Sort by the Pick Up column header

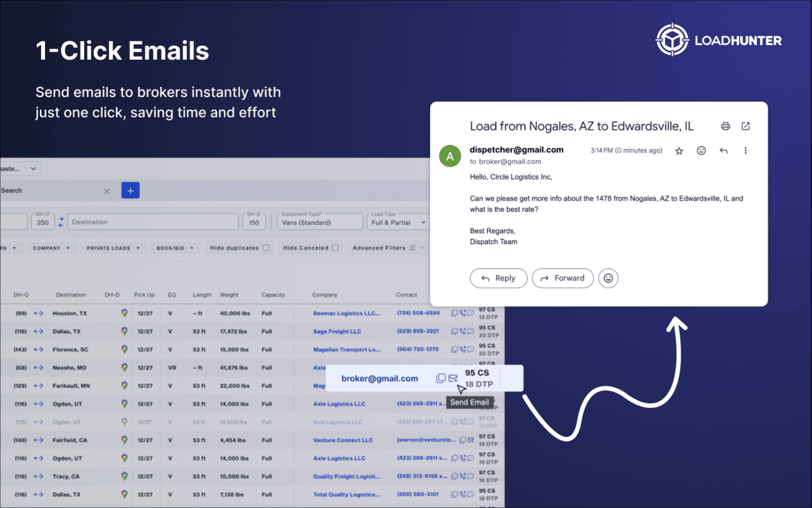point(144,295)
